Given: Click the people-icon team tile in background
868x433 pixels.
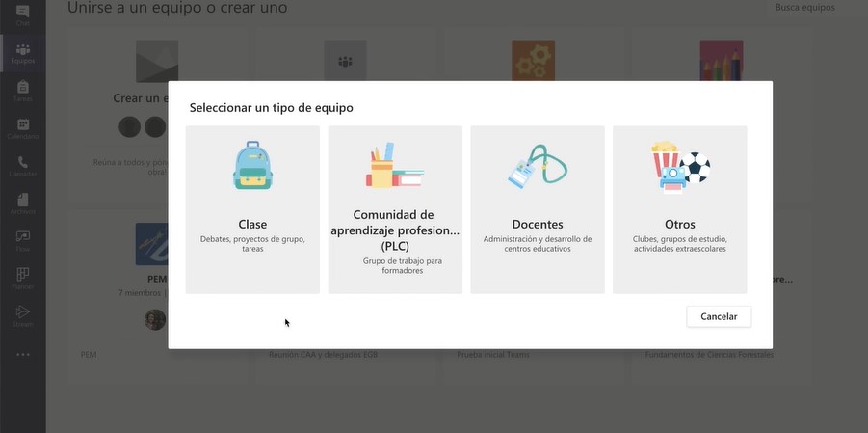Looking at the screenshot, I should (346, 61).
